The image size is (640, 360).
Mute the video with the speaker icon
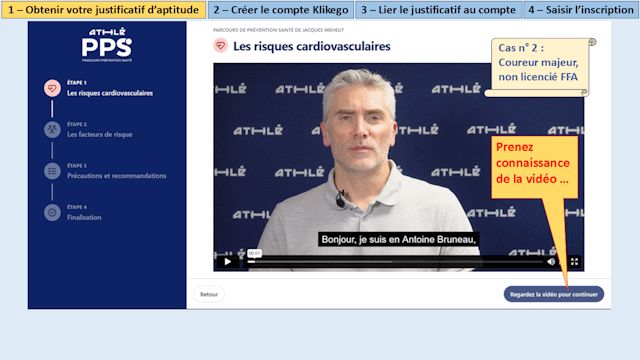coord(551,262)
